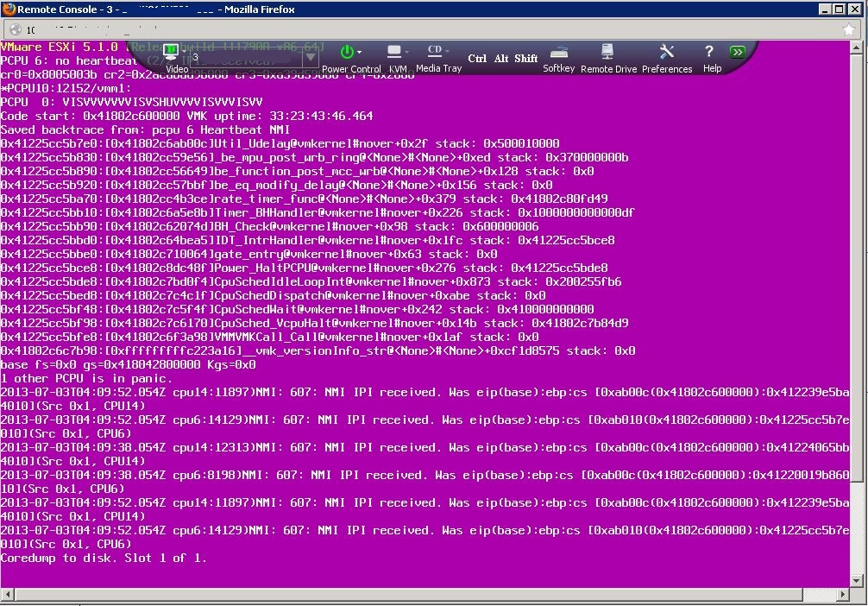Open Preferences wrench icon
868x606 pixels.
[x=666, y=52]
